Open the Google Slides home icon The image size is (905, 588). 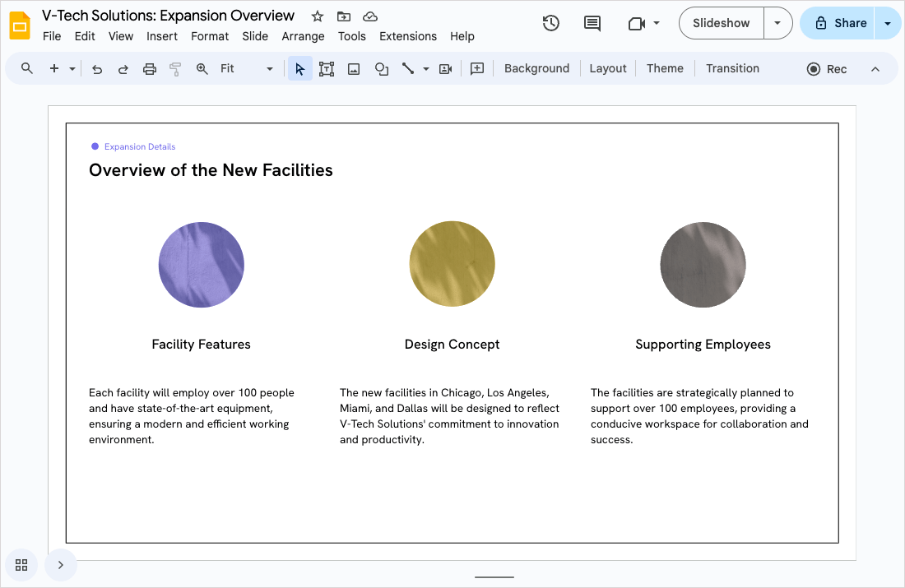click(x=20, y=25)
